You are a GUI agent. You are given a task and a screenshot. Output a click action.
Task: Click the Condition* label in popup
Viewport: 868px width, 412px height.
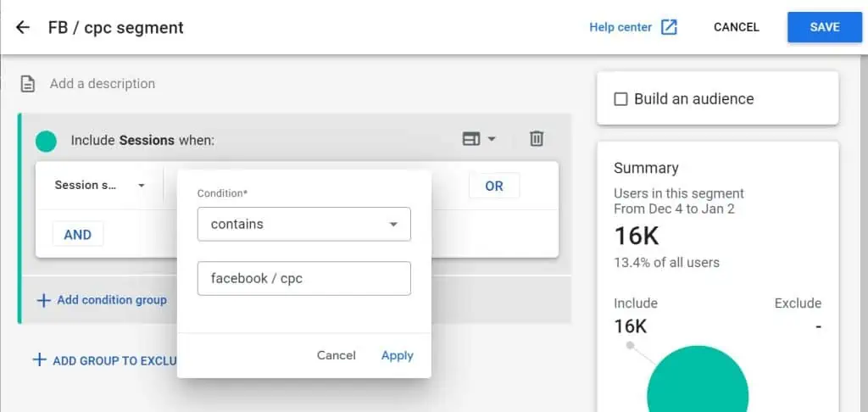[223, 193]
